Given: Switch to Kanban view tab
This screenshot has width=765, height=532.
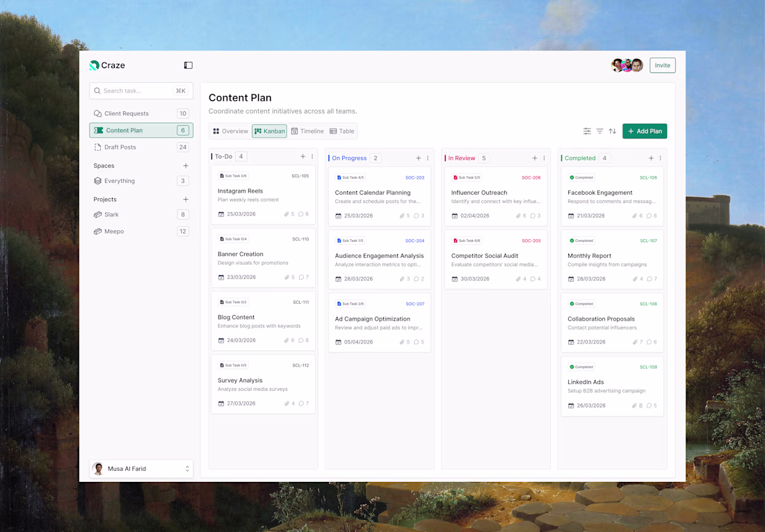Looking at the screenshot, I should point(269,131).
